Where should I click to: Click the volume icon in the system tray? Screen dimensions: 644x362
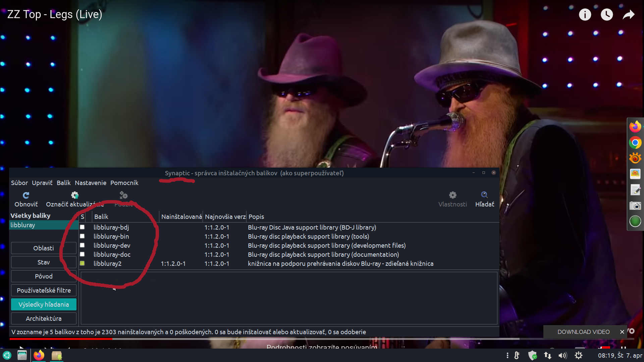pyautogui.click(x=562, y=356)
